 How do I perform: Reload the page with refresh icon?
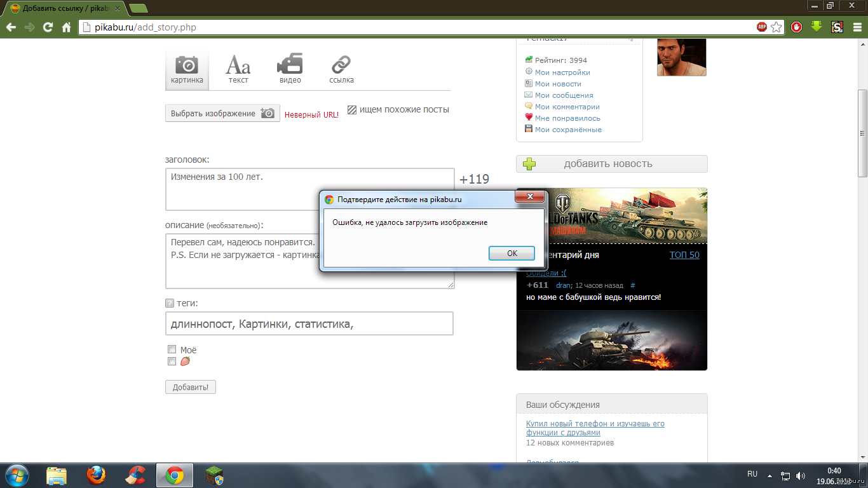pos(48,27)
